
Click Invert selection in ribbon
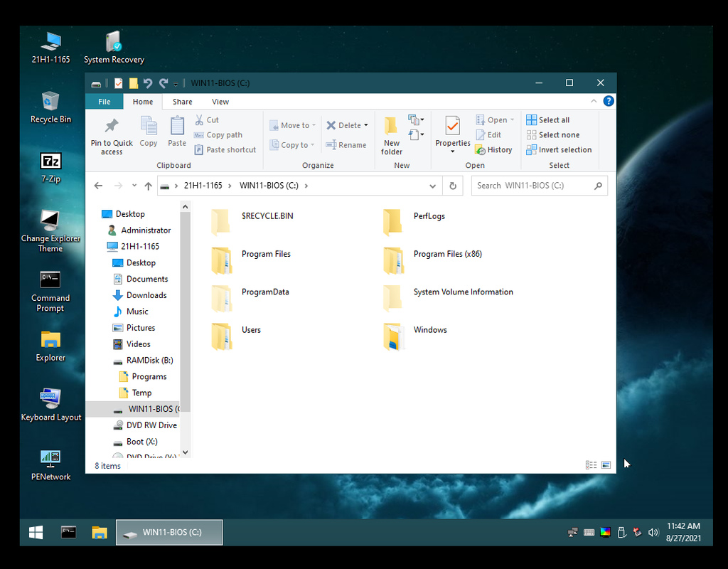click(559, 149)
